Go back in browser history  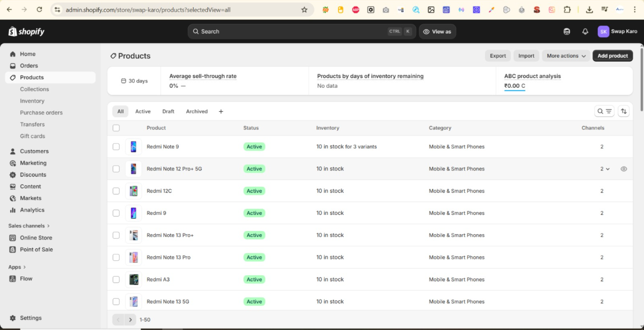pyautogui.click(x=9, y=10)
